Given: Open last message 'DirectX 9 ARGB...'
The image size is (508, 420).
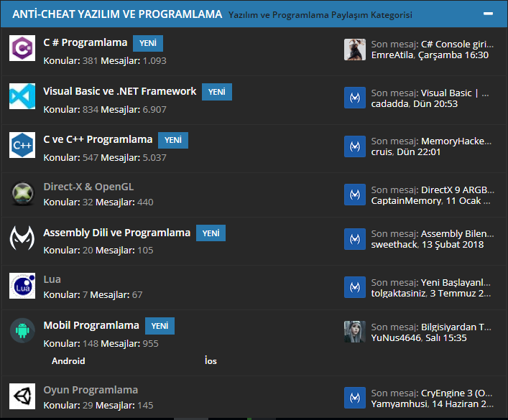Looking at the screenshot, I should coord(458,190).
